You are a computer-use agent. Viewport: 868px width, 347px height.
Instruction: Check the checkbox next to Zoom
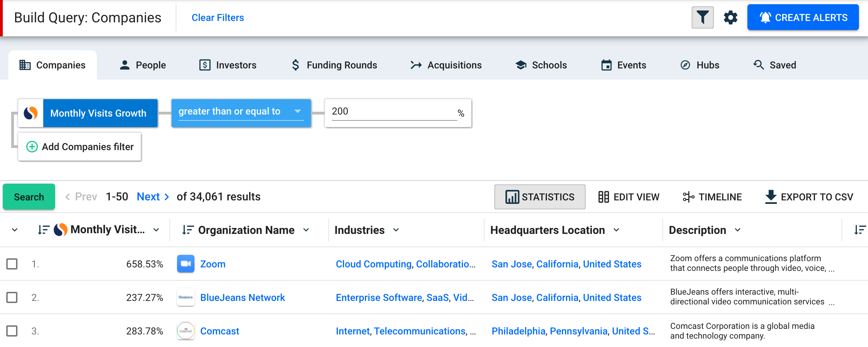[x=13, y=264]
